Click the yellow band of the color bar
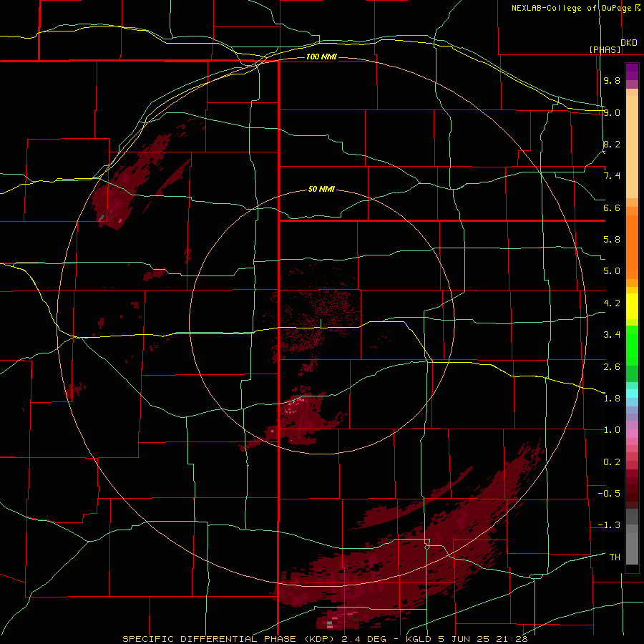This screenshot has width=644, height=644. point(632,306)
